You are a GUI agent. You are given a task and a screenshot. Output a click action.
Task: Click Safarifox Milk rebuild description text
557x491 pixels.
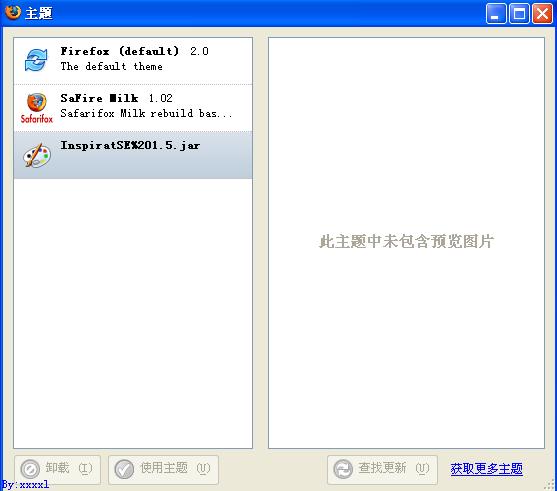[x=146, y=113]
